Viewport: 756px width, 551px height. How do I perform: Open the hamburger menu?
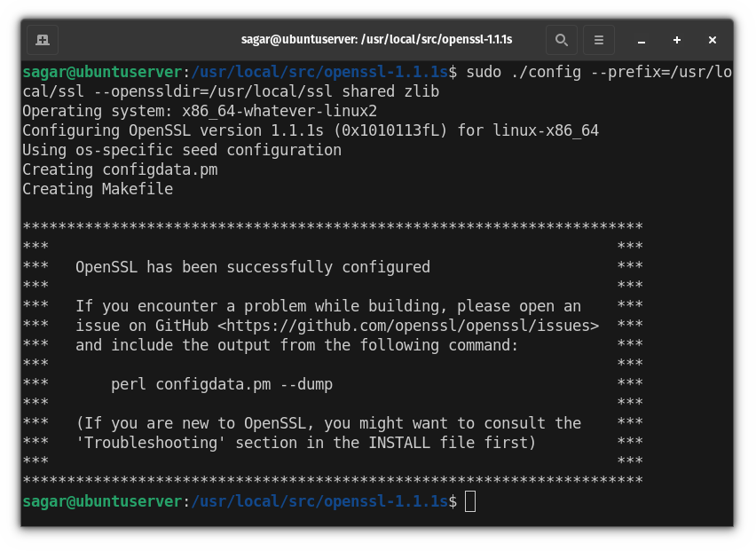point(598,39)
